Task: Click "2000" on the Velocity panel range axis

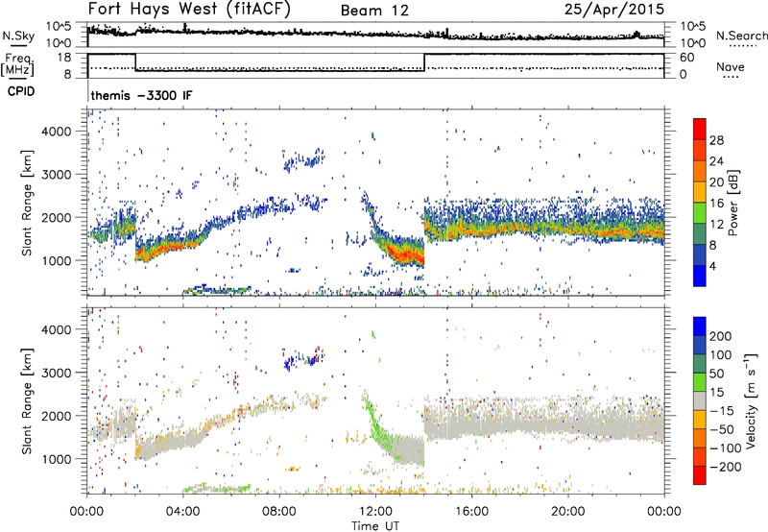Action: (x=56, y=416)
